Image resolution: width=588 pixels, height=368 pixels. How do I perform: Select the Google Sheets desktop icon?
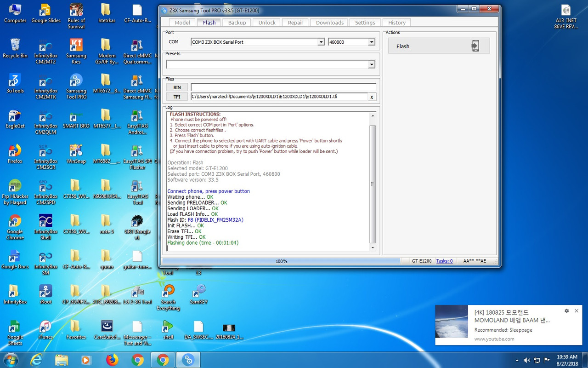[15, 333]
